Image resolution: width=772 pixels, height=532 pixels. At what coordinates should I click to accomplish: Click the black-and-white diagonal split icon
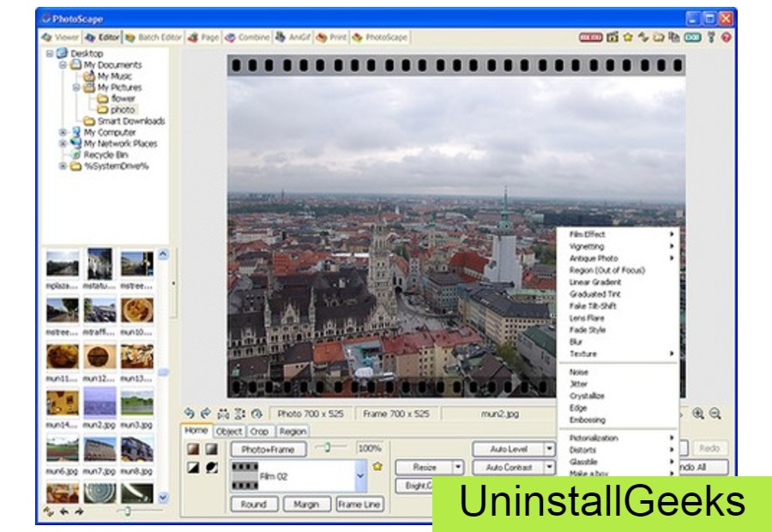coord(193,467)
